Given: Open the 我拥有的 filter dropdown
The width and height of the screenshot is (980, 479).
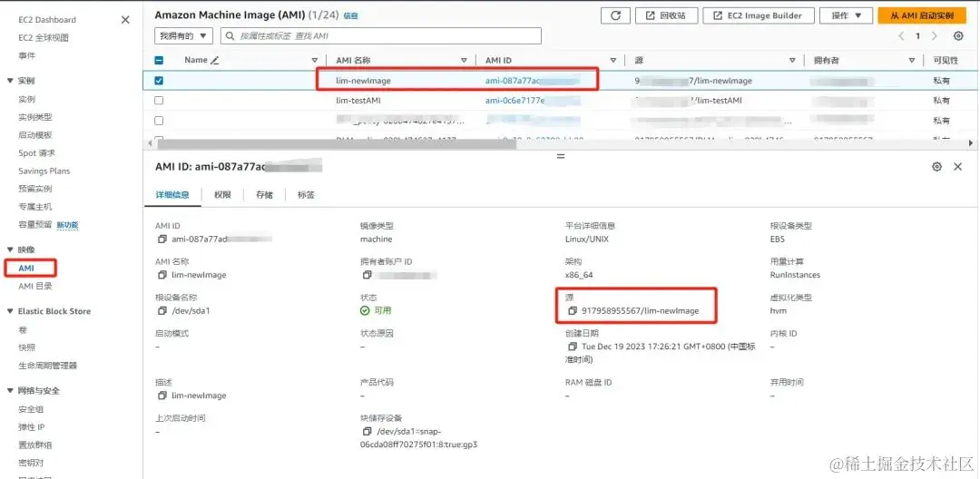Looking at the screenshot, I should 183,36.
